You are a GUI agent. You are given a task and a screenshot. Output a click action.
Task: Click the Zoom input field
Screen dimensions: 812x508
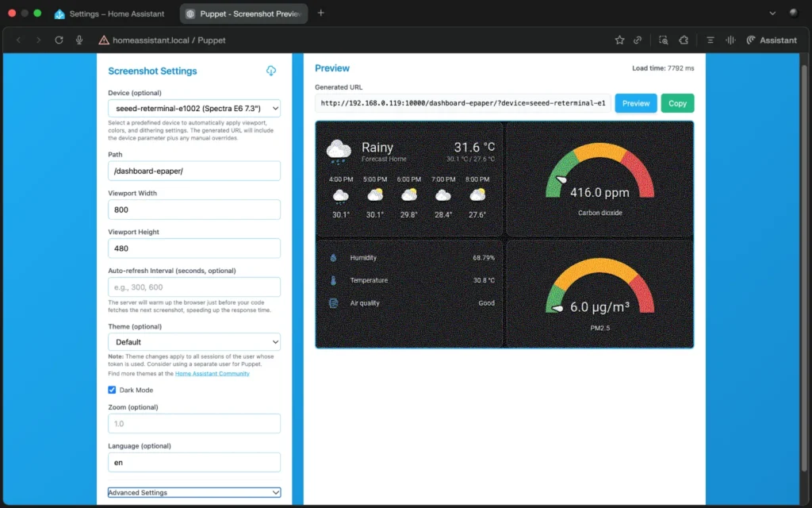(194, 424)
